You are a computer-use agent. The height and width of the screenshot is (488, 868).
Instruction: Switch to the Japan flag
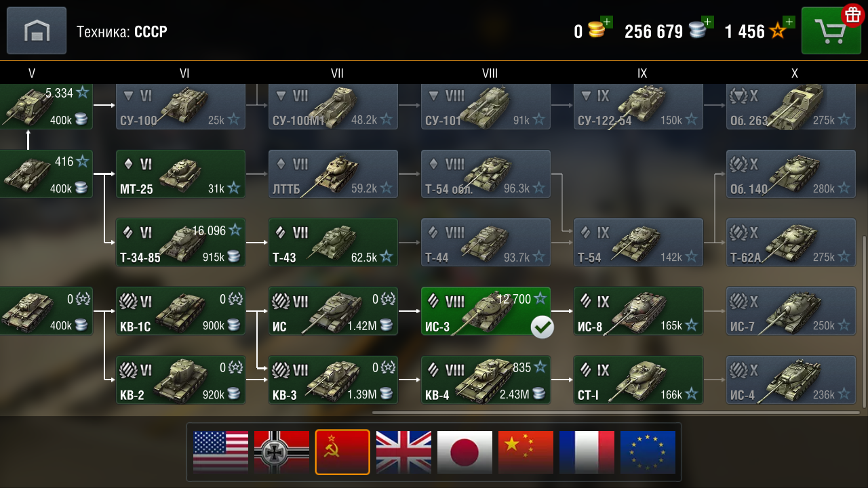tap(465, 452)
